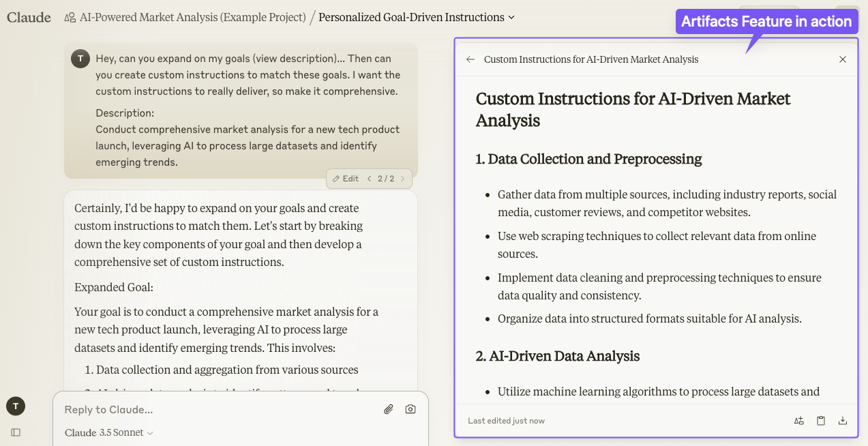This screenshot has width=868, height=446.
Task: Go to previous message version arrow
Action: 370,179
